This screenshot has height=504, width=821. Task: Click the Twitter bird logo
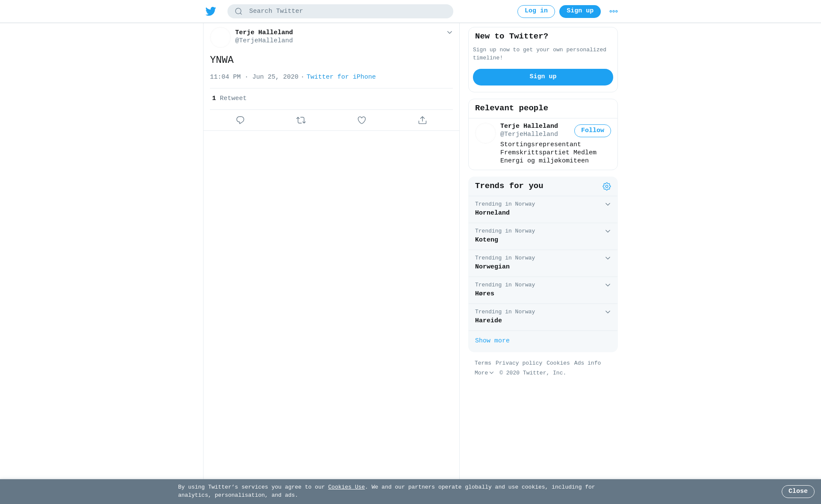pyautogui.click(x=210, y=11)
